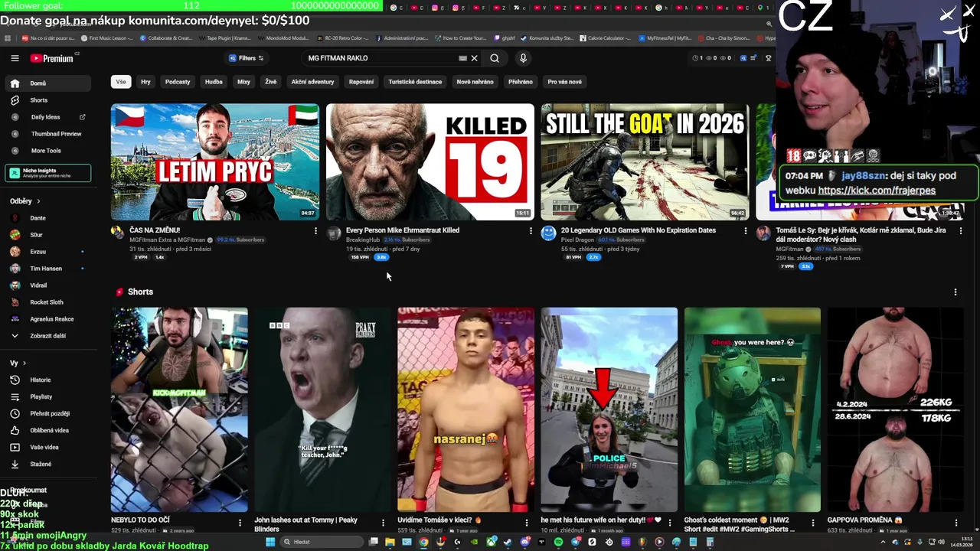Open Evzuu channel subscription
Screen dimensions: 980x551
pos(47,252)
